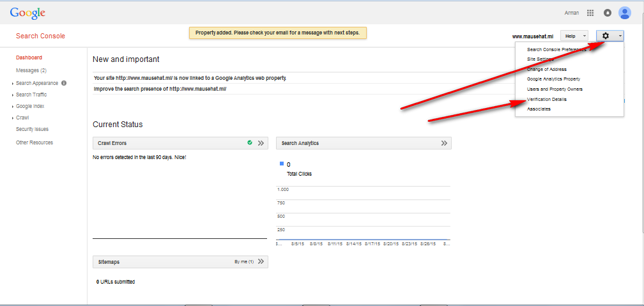
Task: Click the 8/14/15 date on the chart axis
Action: click(354, 243)
